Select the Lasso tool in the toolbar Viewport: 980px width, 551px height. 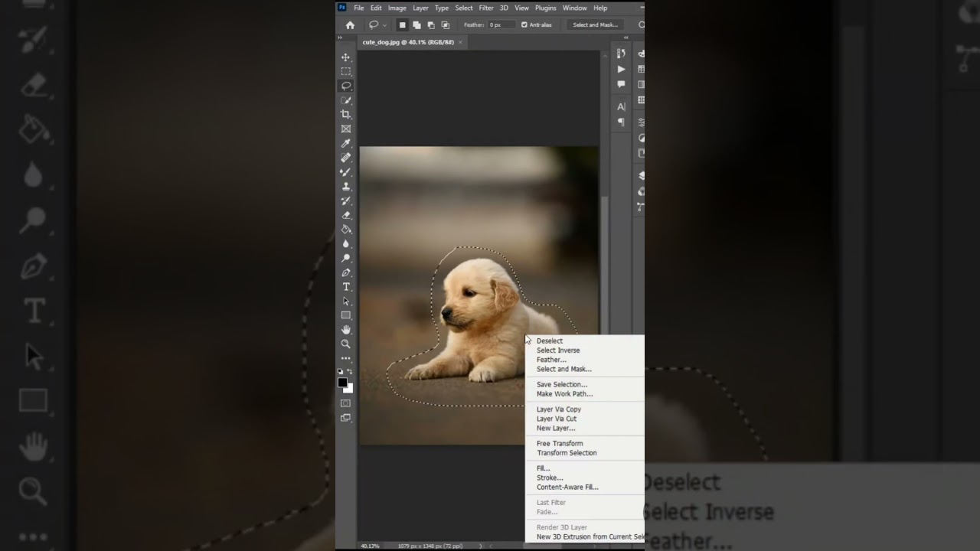(x=346, y=86)
